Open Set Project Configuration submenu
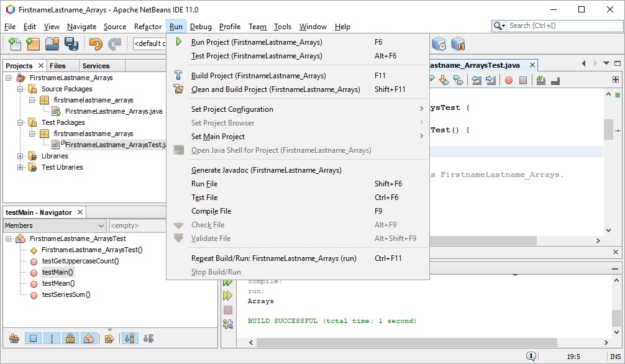The image size is (625, 364). click(x=298, y=109)
